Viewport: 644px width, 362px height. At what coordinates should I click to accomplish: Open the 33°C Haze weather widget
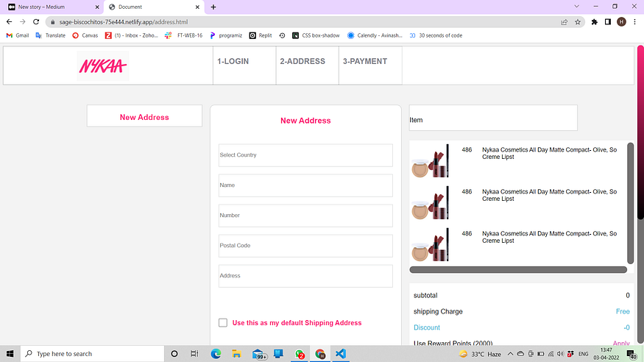click(480, 354)
